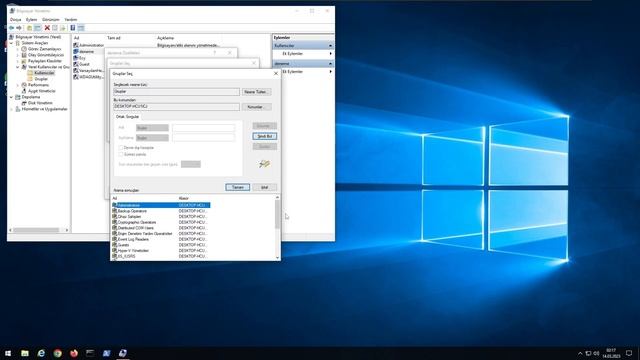
Task: Select Hizmetler ve Uygulamalar tree node
Action: (x=44, y=109)
